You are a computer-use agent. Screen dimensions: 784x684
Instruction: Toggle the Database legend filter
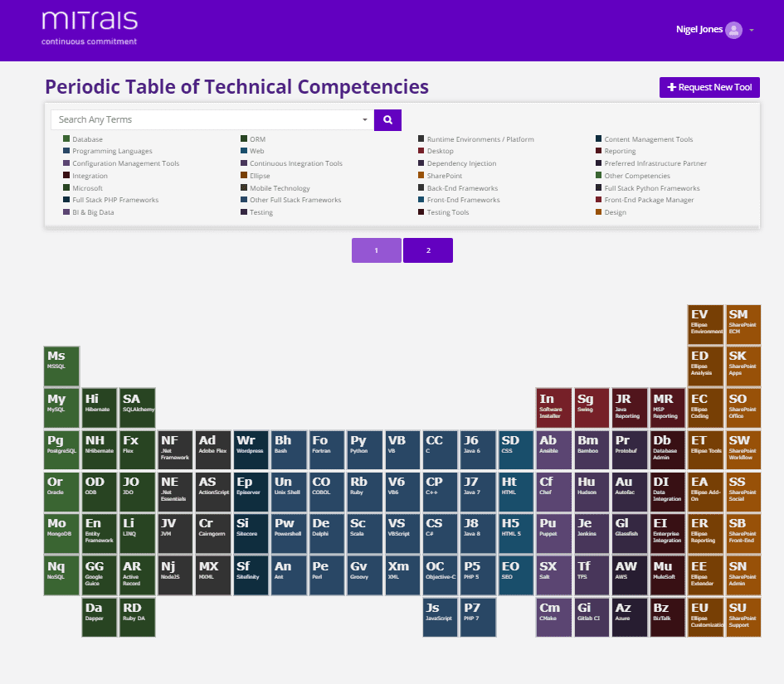point(87,139)
